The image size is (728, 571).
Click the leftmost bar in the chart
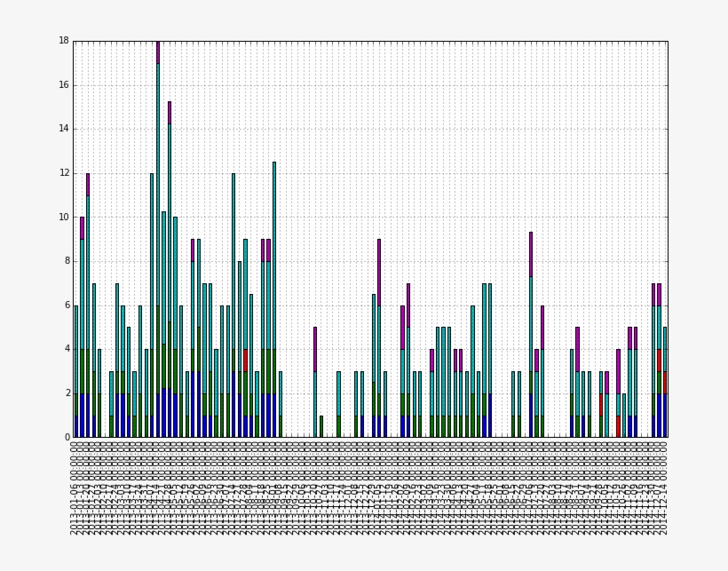coord(76,373)
